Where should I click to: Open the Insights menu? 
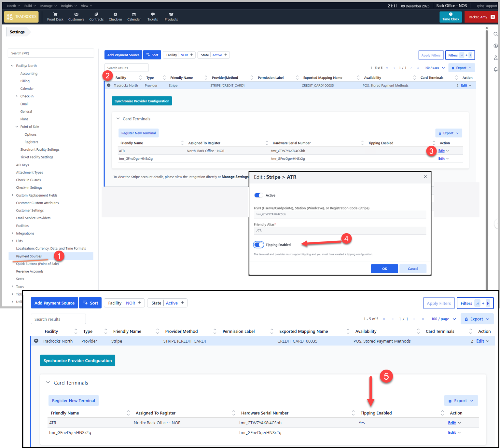point(68,6)
